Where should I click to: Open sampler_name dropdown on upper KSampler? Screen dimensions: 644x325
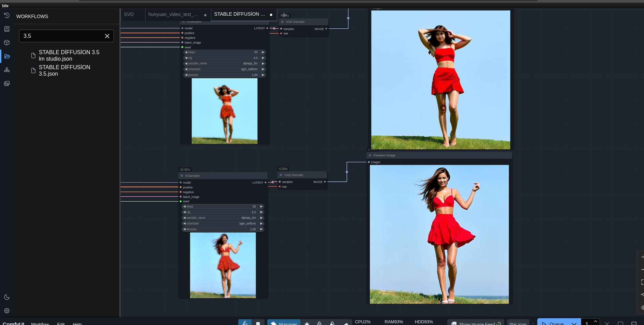click(224, 63)
